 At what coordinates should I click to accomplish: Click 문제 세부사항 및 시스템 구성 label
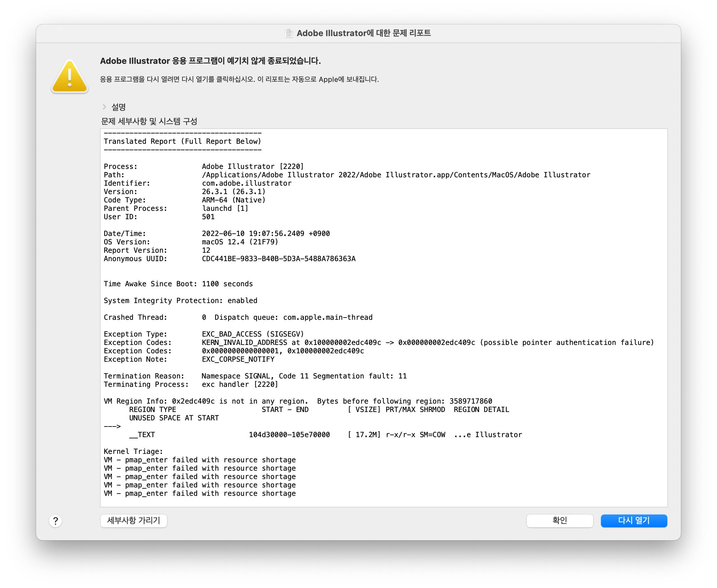click(149, 121)
